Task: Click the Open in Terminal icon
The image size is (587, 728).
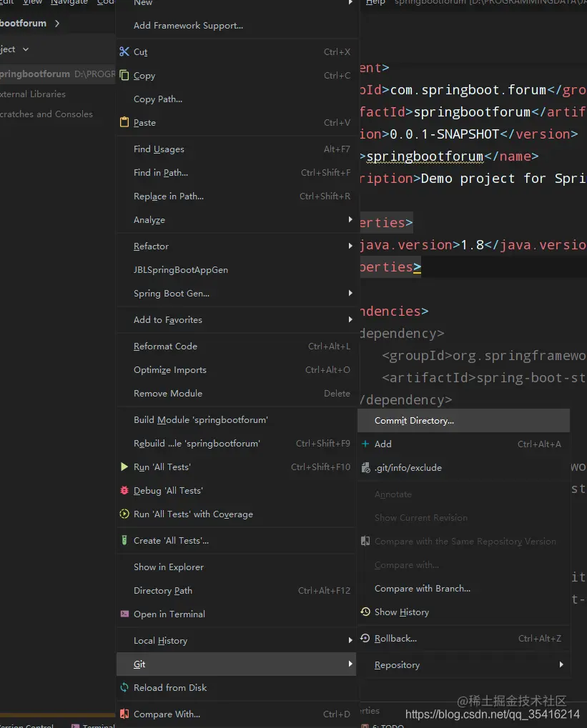Action: click(124, 614)
